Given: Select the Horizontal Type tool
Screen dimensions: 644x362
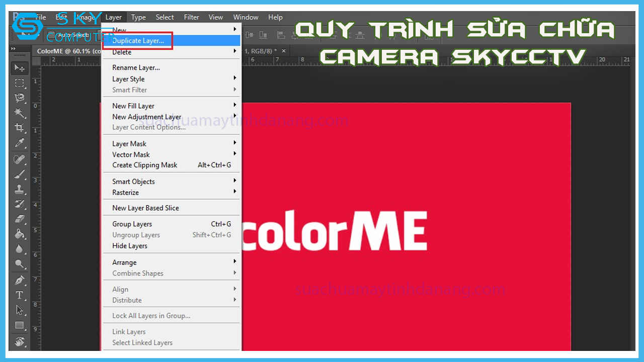Looking at the screenshot, I should tap(20, 295).
